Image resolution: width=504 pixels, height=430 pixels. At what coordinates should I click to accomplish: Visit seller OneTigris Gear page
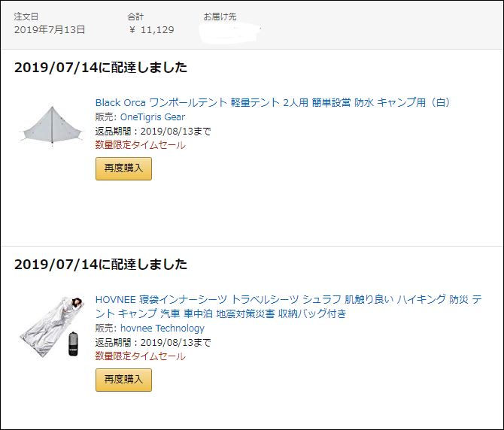coord(153,117)
